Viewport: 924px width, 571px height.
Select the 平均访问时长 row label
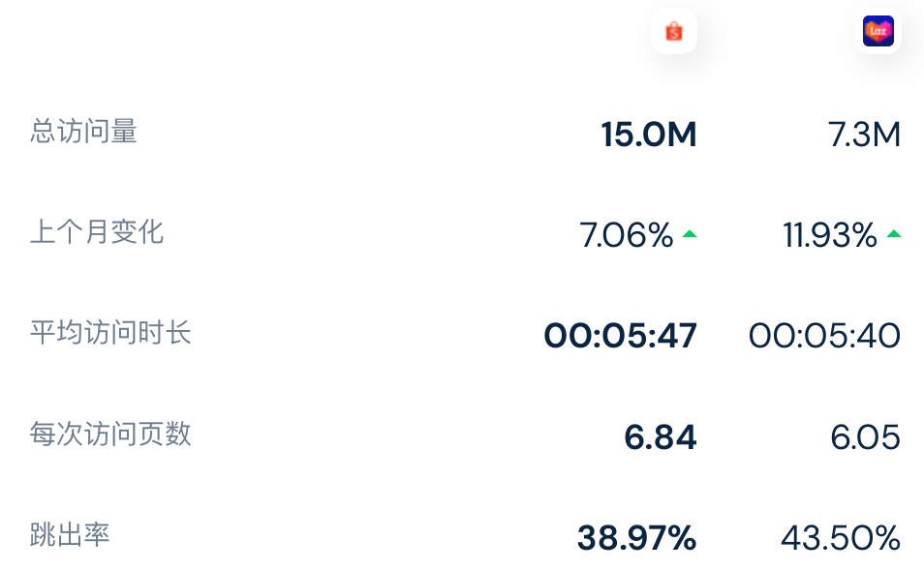pos(110,333)
